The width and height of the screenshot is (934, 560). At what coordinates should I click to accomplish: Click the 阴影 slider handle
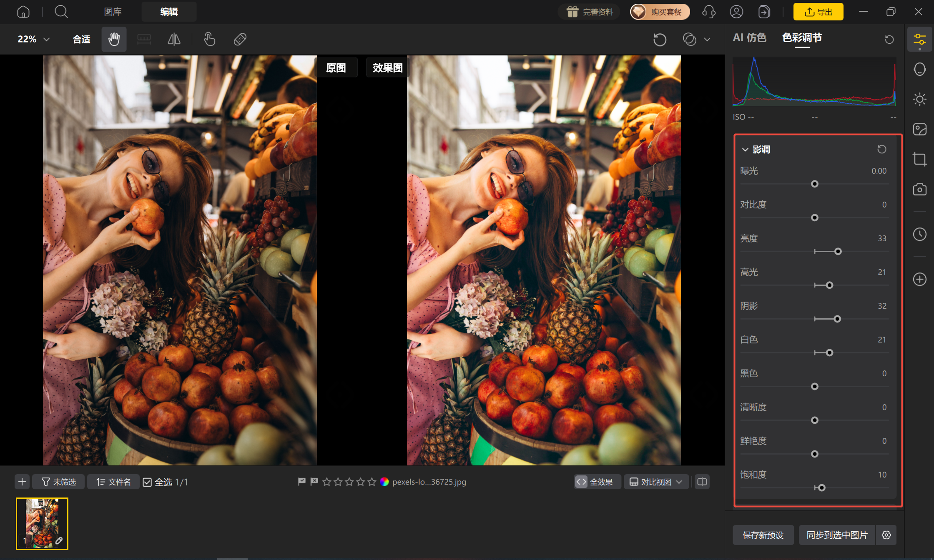[x=837, y=319]
